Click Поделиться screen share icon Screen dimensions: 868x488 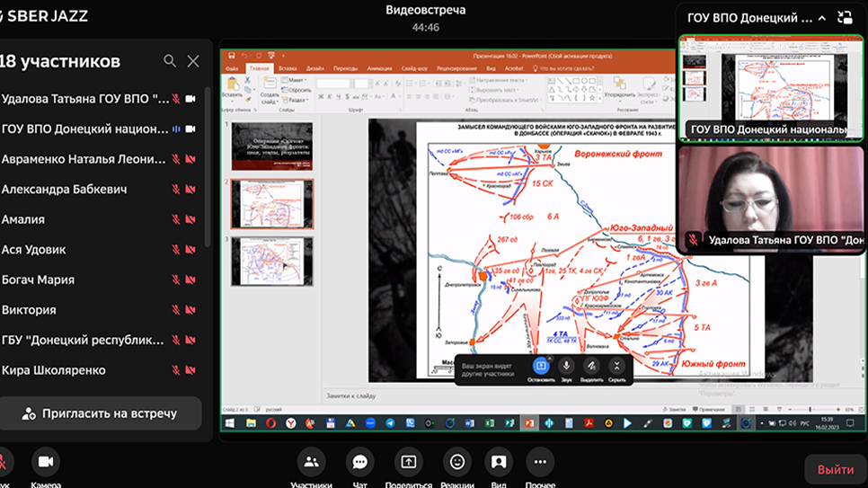click(409, 462)
